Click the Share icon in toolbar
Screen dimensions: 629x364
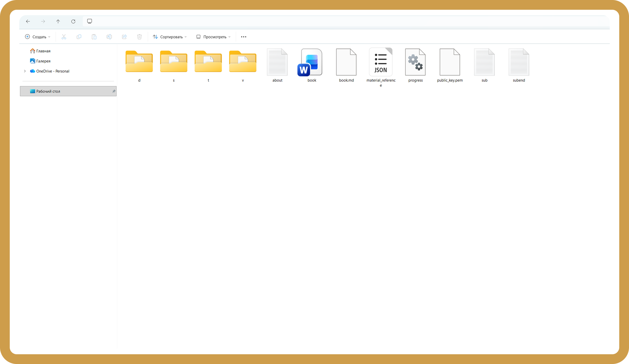pos(124,37)
